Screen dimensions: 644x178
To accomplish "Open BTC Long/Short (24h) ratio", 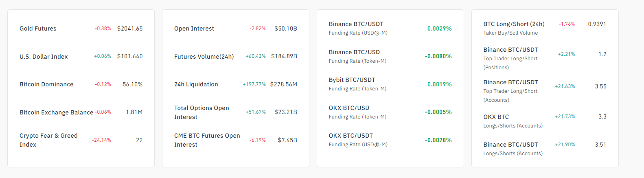I will 514,24.
